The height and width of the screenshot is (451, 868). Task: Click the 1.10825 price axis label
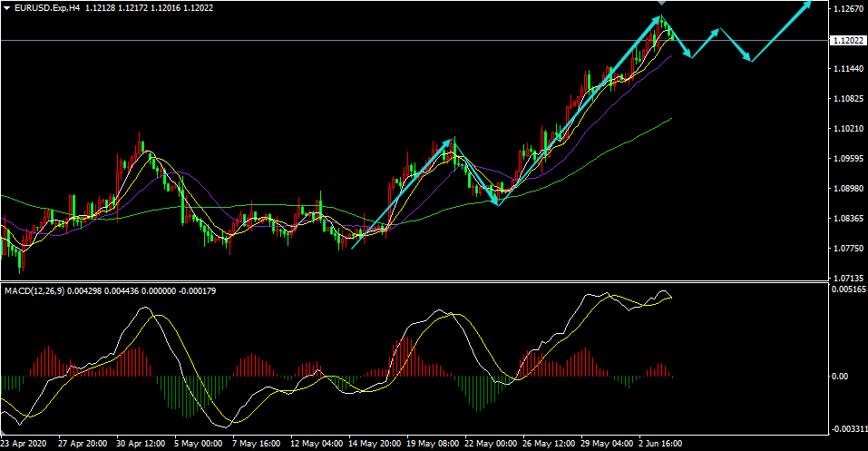tap(849, 99)
